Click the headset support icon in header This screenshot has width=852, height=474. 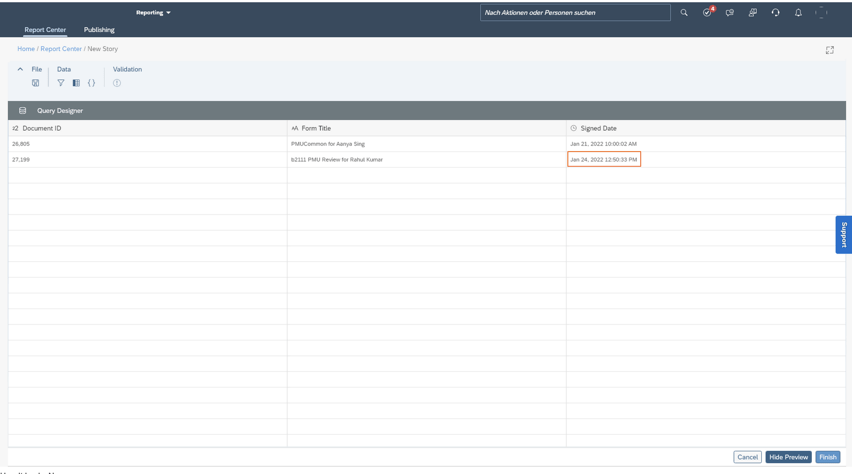(x=775, y=13)
